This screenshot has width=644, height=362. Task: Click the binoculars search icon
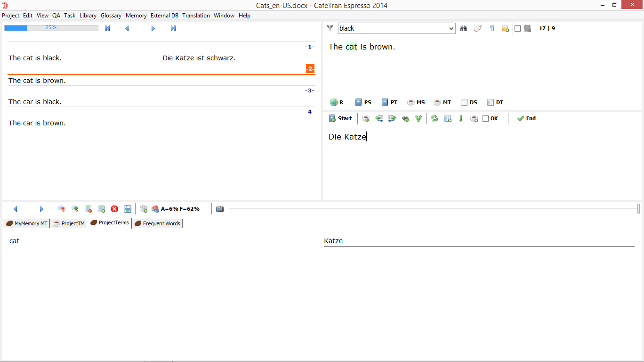pyautogui.click(x=464, y=28)
